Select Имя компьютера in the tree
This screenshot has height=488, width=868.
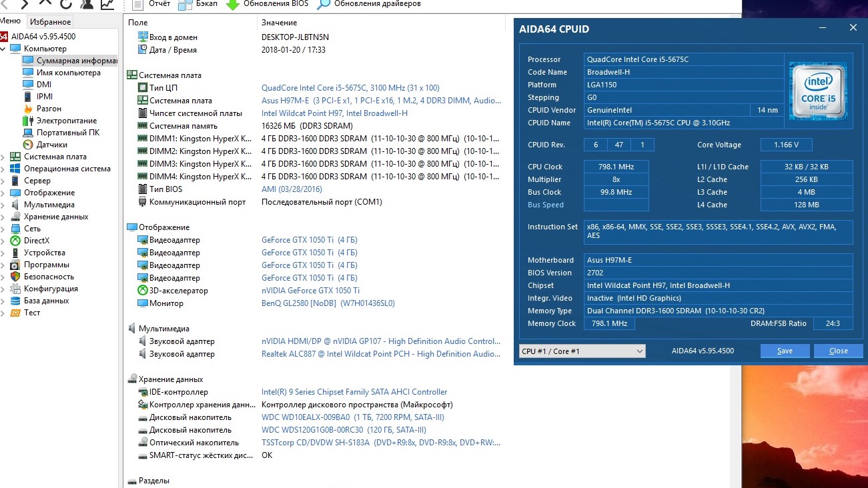(69, 73)
